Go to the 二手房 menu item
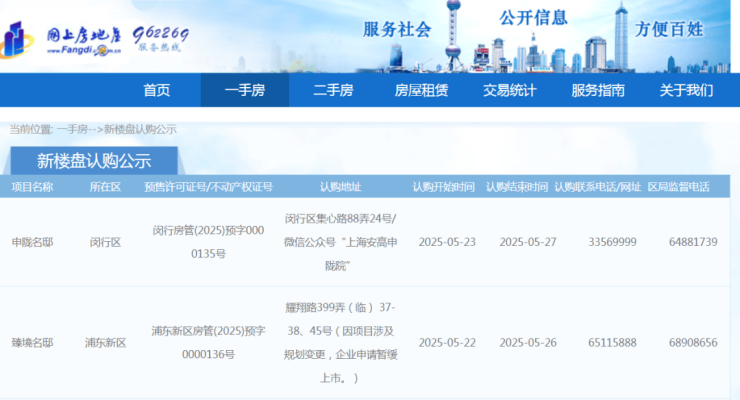This screenshot has height=400, width=740. click(333, 90)
